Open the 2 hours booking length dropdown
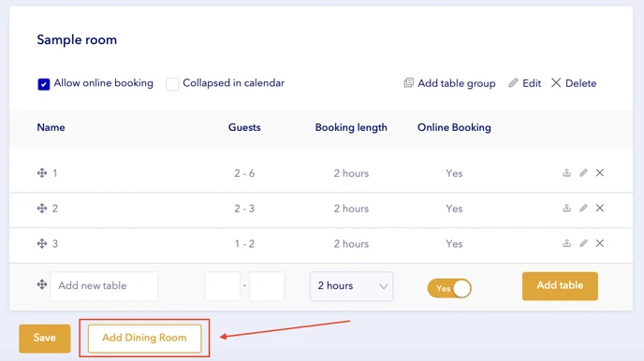The image size is (644, 361). click(x=351, y=286)
